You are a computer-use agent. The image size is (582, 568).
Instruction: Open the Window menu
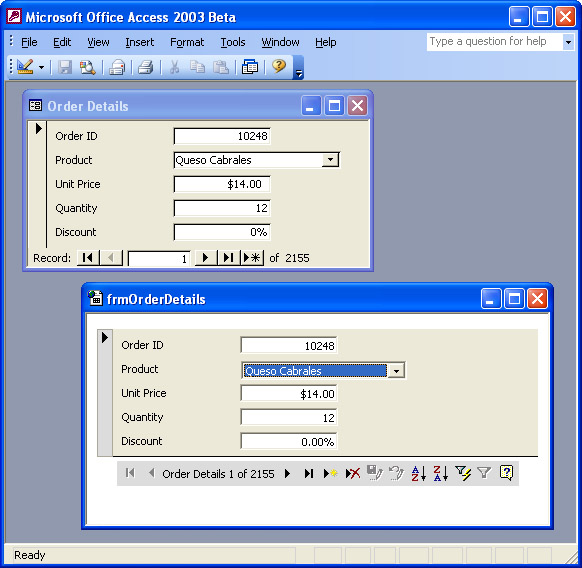click(x=280, y=42)
